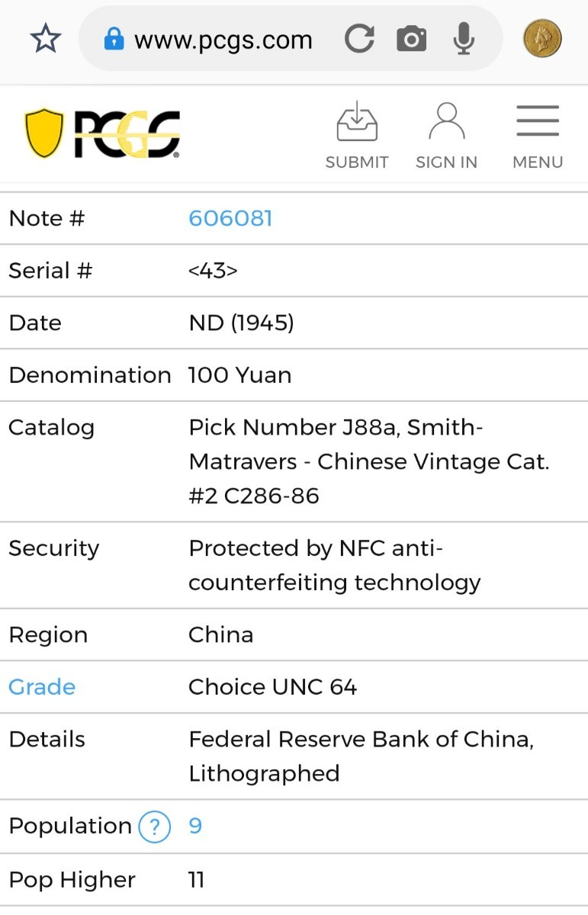This screenshot has height=915, width=588.
Task: Activate voice search microphone
Action: pos(463,39)
